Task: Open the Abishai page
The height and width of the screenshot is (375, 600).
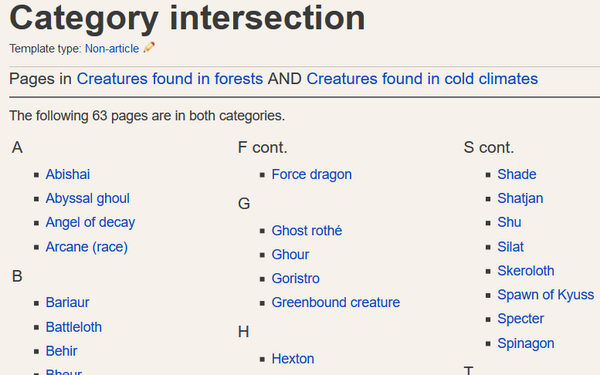Action: pos(68,174)
